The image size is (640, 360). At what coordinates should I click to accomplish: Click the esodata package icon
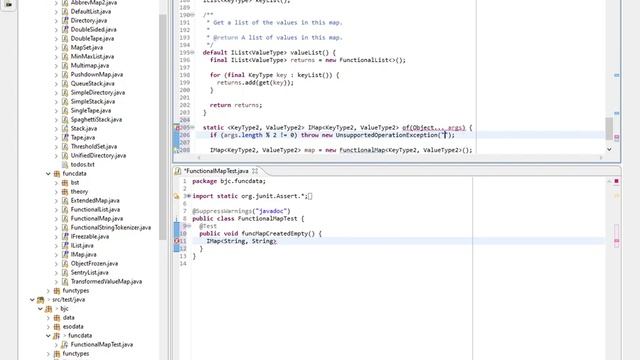57,327
